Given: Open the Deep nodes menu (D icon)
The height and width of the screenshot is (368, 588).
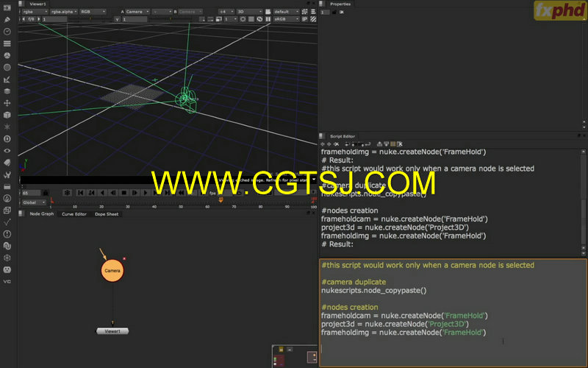Looking at the screenshot, I should (7, 139).
